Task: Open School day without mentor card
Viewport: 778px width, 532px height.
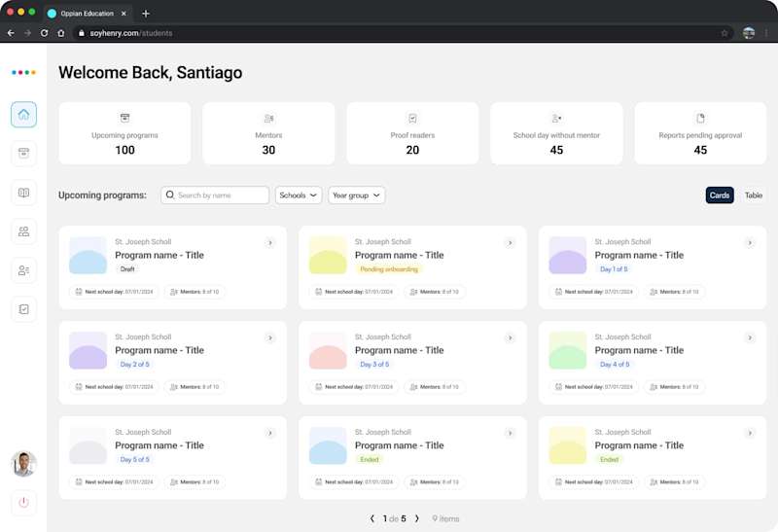Action: [556, 133]
